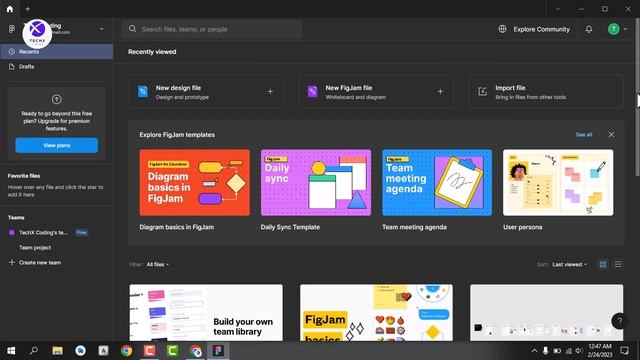The width and height of the screenshot is (640, 360).
Task: Click See all FigJam templates link
Action: coord(584,135)
